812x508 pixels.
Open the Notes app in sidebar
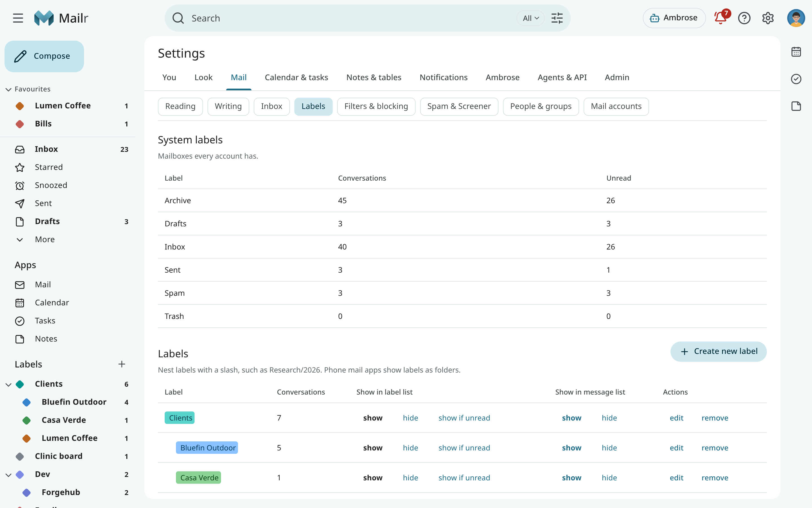[x=67, y=339]
